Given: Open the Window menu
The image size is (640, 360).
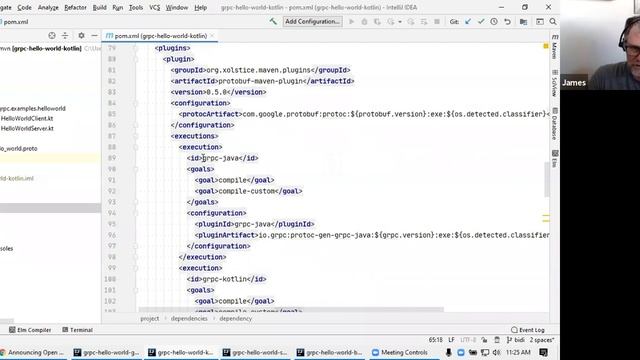Looking at the screenshot, I should [177, 7].
